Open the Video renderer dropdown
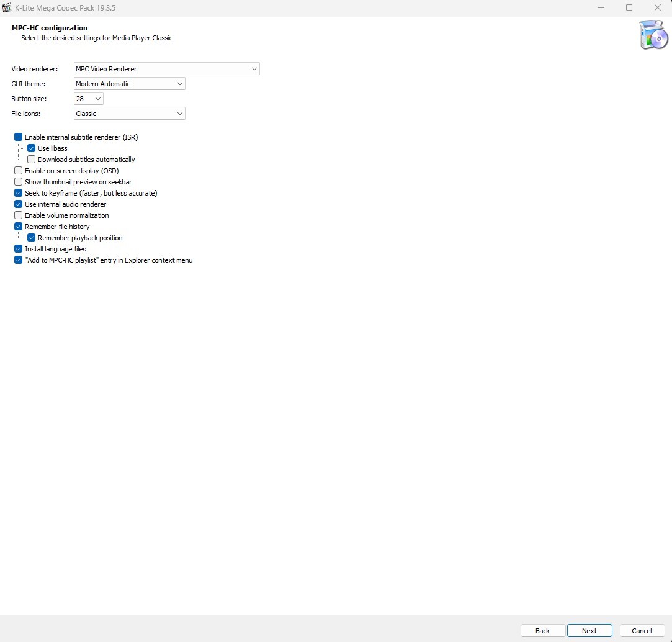This screenshot has width=672, height=642. (x=166, y=69)
